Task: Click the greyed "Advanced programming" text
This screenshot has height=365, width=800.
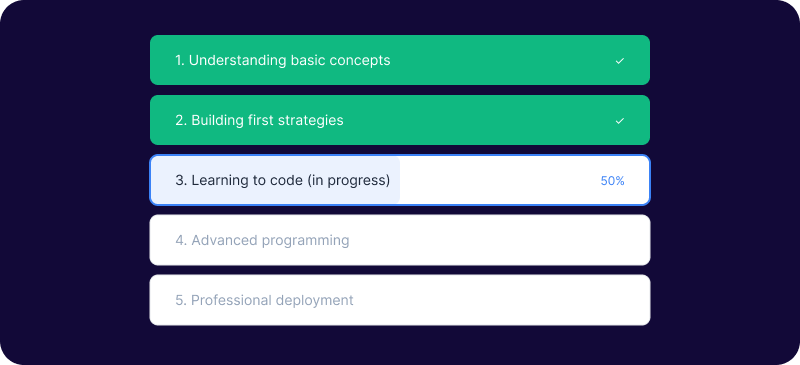Action: tap(270, 240)
